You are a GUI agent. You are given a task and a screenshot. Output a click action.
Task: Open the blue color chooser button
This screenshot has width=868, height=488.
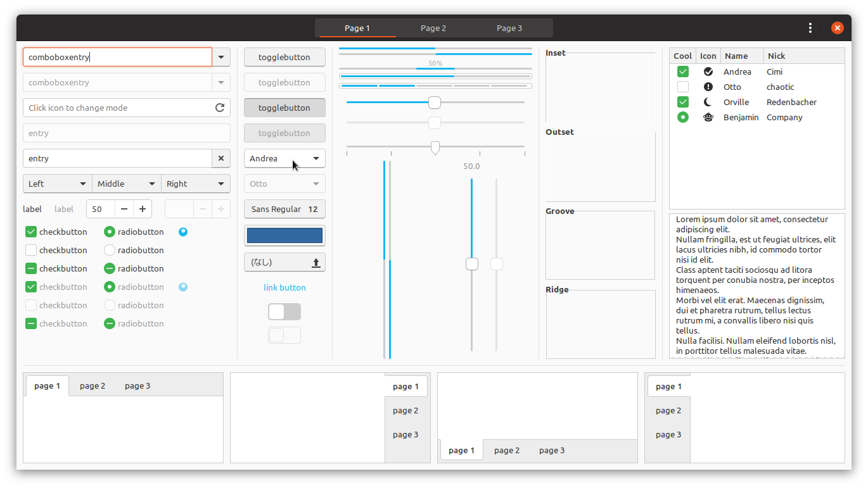284,235
